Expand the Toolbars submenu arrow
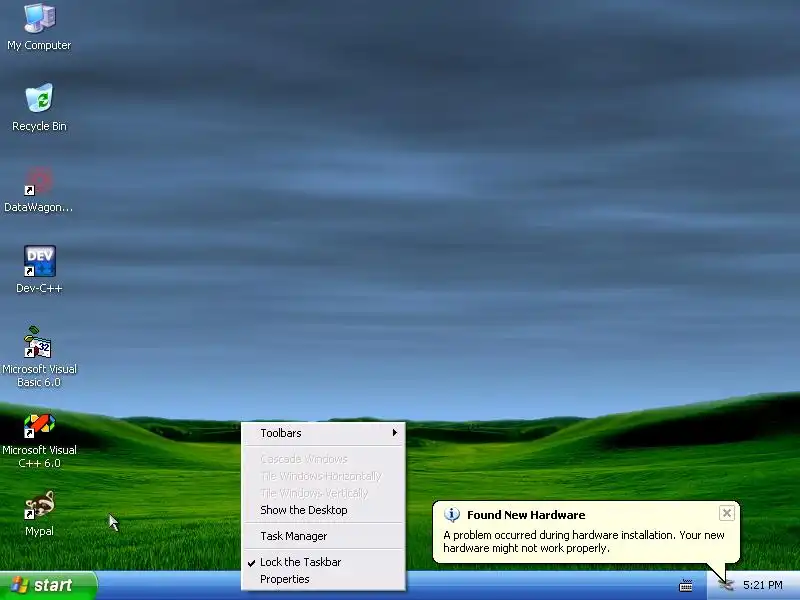 pyautogui.click(x=394, y=433)
